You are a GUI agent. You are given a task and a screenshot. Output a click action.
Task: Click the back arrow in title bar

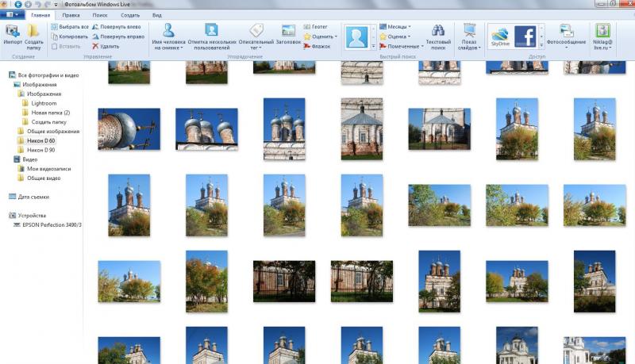[x=18, y=5]
